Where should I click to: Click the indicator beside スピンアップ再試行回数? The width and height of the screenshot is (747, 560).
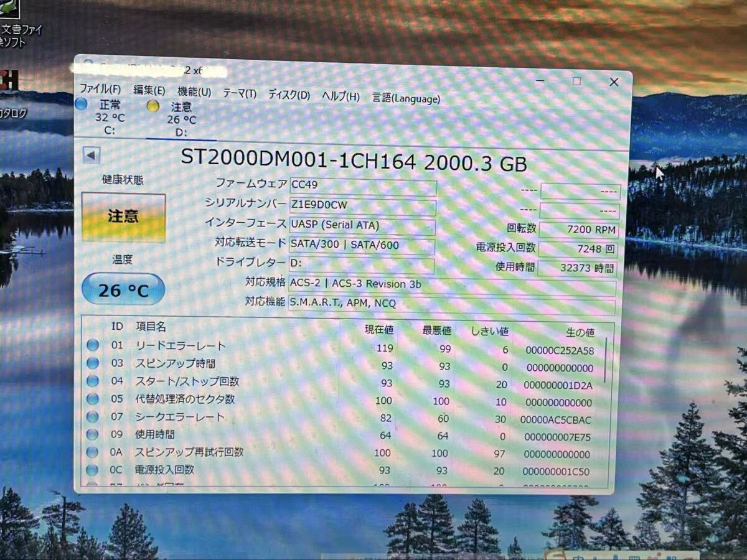point(92,453)
